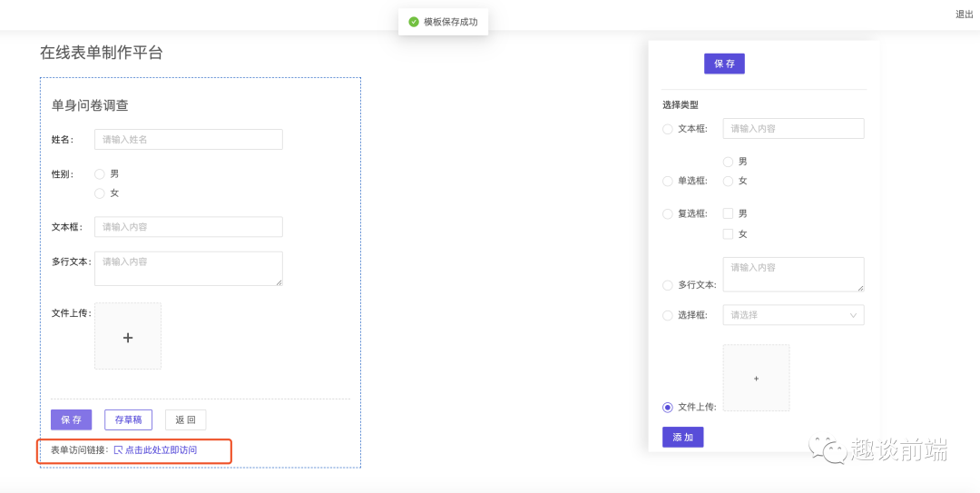Choose the 文本框 type radio
This screenshot has height=493, width=980.
(668, 129)
